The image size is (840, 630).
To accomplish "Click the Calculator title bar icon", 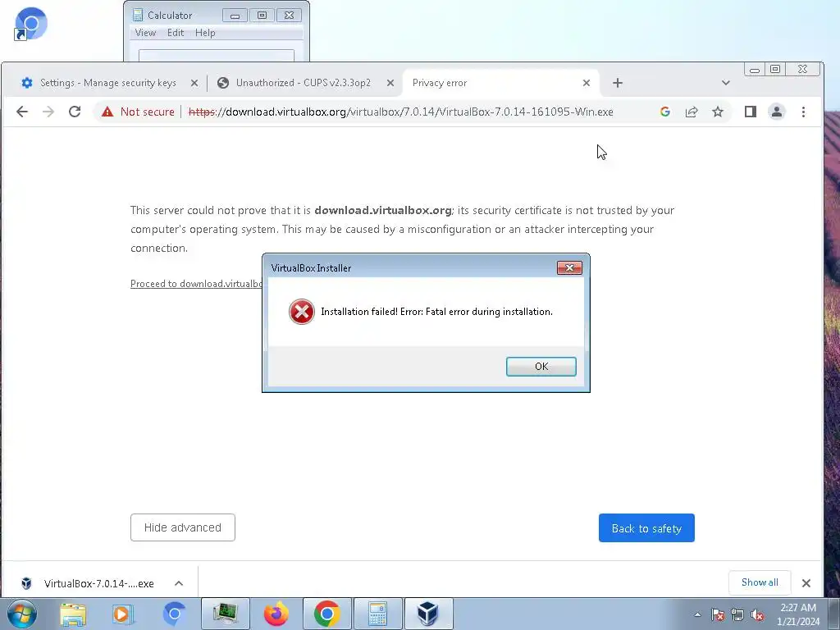I will (x=138, y=15).
